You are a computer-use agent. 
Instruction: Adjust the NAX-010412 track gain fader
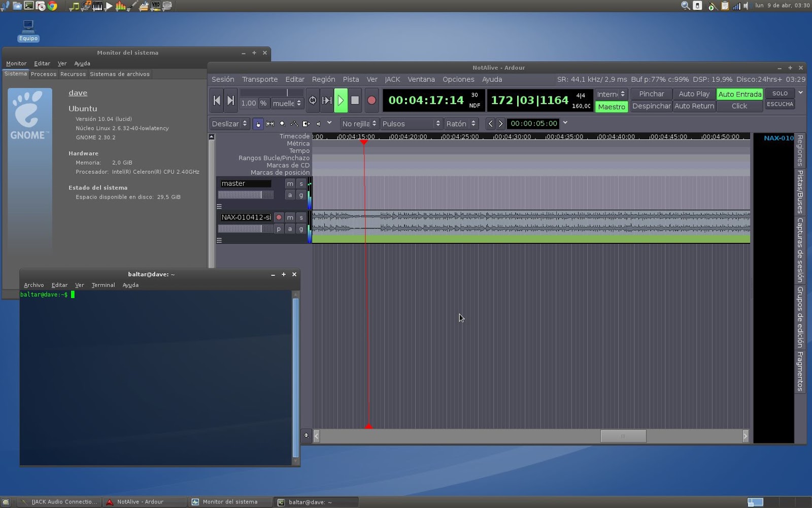pos(246,229)
